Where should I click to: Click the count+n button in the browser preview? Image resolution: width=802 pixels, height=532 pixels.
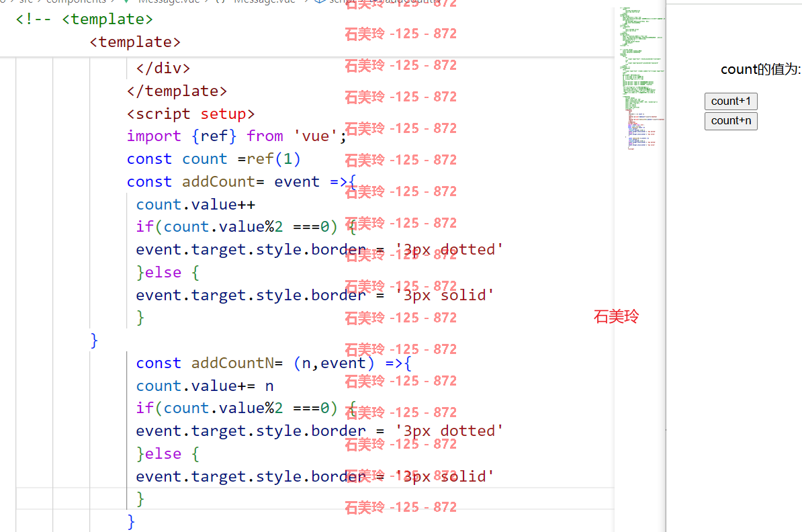[730, 121]
